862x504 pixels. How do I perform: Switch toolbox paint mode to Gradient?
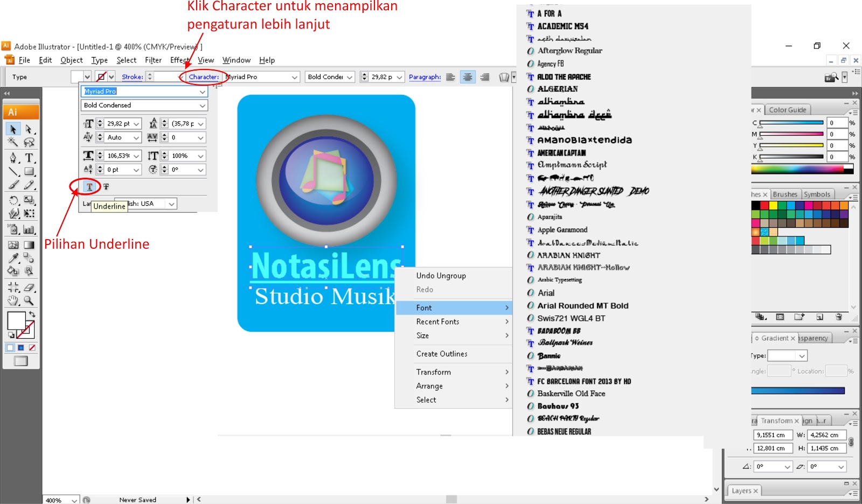click(x=21, y=348)
